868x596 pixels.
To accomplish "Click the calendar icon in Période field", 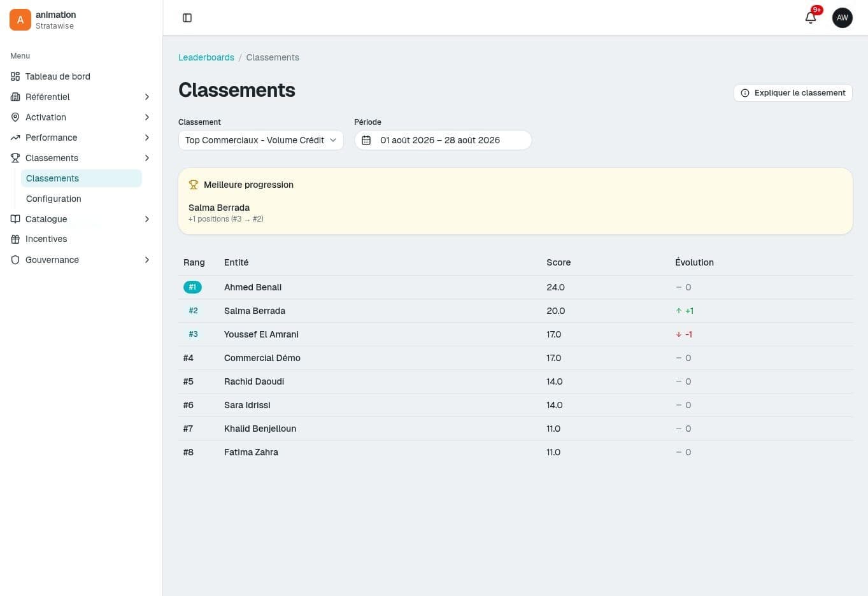I will pyautogui.click(x=366, y=140).
